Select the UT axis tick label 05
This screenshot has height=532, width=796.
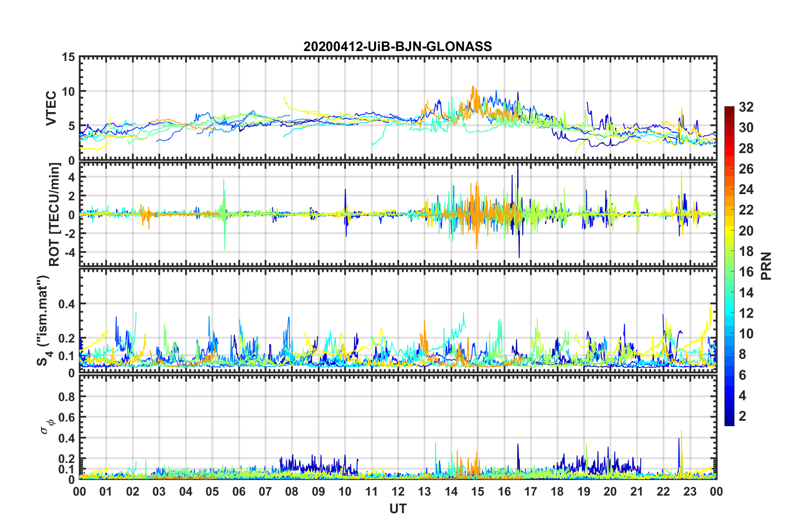[212, 491]
